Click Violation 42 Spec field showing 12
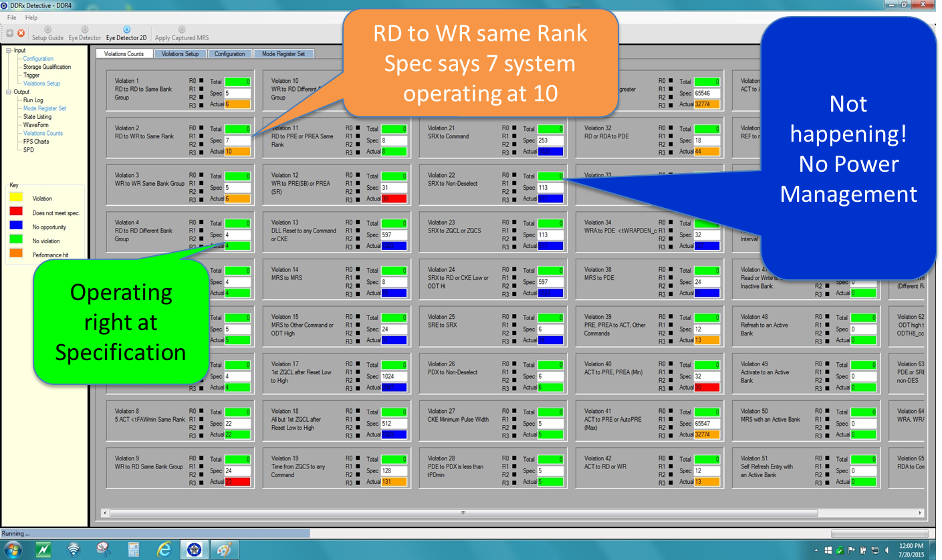Viewport: 942px width, 560px height. point(707,470)
